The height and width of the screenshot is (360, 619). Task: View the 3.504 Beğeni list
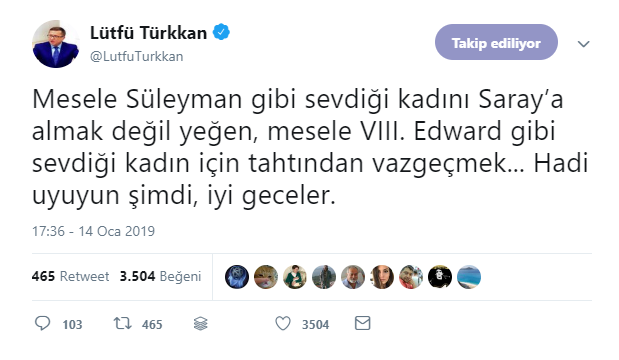pos(160,276)
